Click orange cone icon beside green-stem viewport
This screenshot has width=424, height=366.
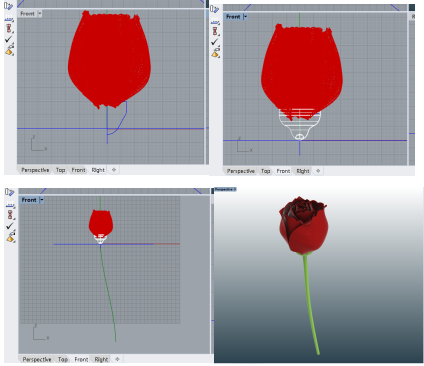[11, 237]
